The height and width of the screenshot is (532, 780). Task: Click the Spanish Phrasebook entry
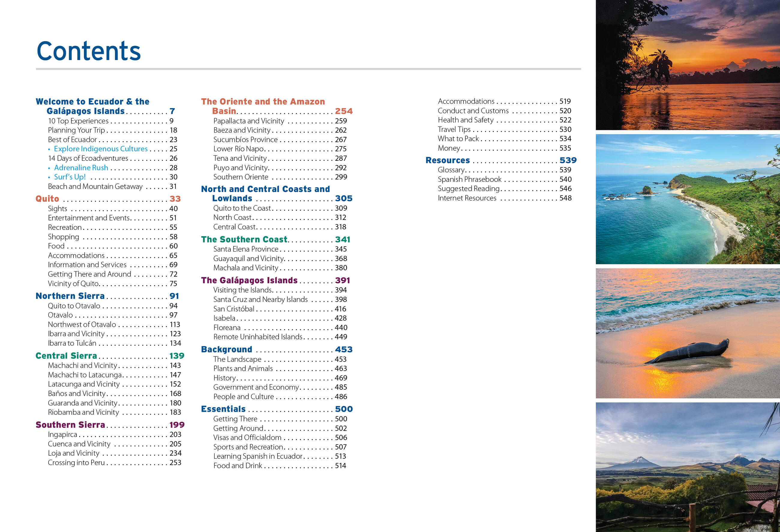click(x=469, y=179)
